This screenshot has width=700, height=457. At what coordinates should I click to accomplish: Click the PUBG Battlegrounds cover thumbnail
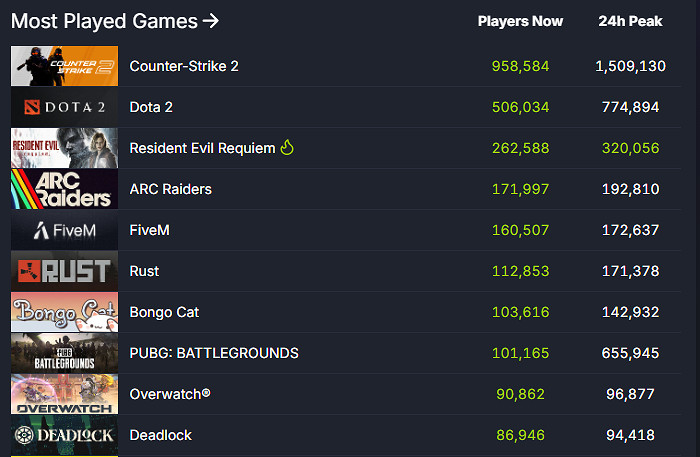pos(64,353)
